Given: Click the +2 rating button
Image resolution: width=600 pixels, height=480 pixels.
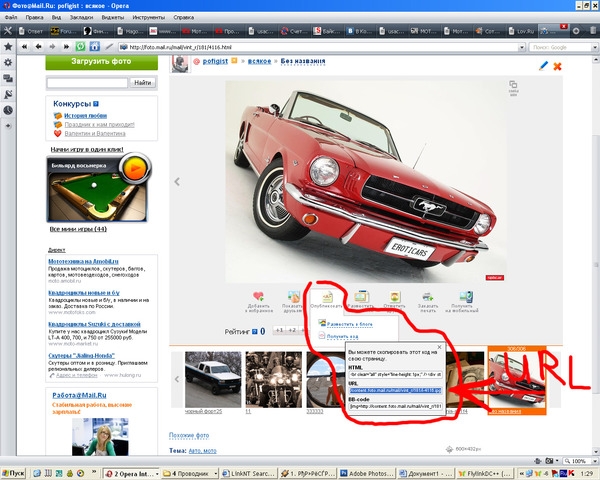Looking at the screenshot, I should 292,330.
